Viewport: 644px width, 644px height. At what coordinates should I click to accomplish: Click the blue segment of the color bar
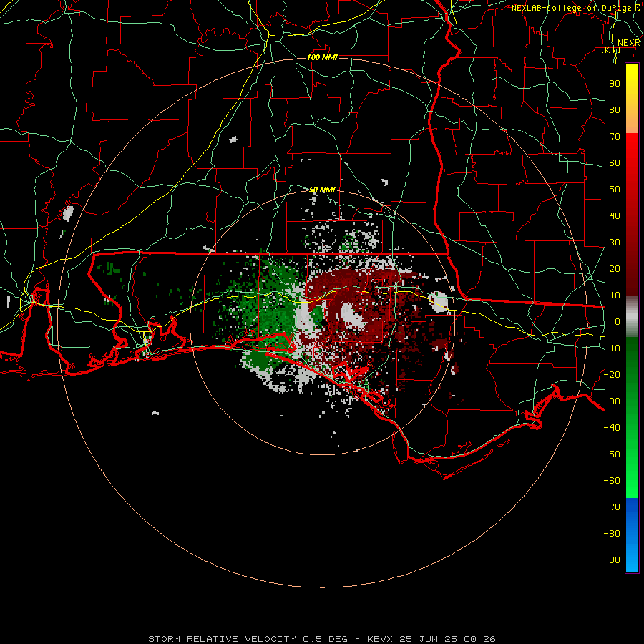(x=632, y=535)
